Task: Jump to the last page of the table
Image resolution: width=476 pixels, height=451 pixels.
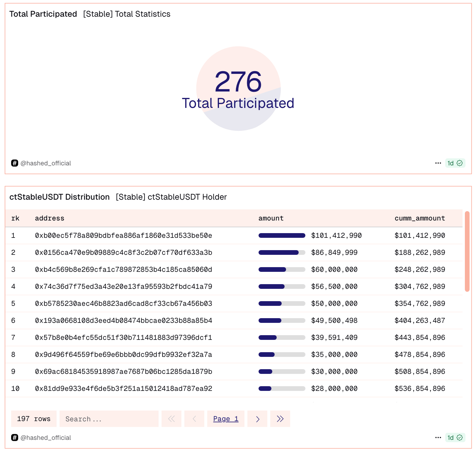Action: click(x=280, y=419)
